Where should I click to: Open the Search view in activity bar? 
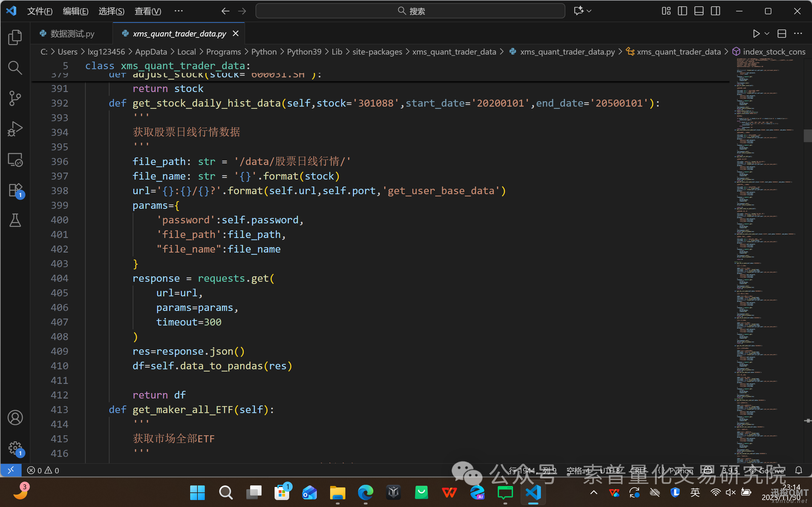[15, 68]
